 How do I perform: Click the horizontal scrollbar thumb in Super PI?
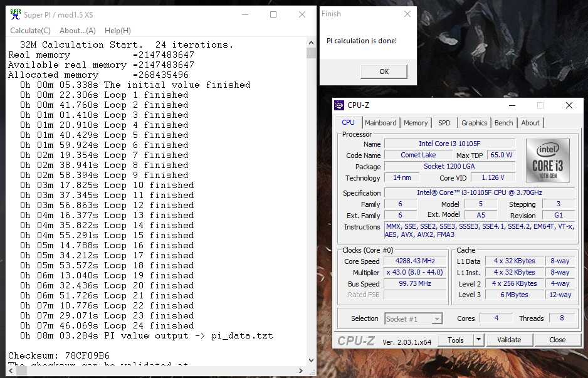pos(21,370)
